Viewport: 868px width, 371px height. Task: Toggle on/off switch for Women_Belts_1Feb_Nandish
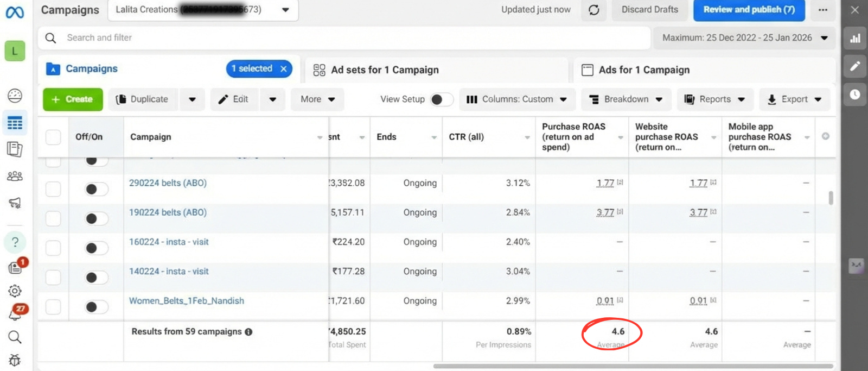tap(97, 307)
